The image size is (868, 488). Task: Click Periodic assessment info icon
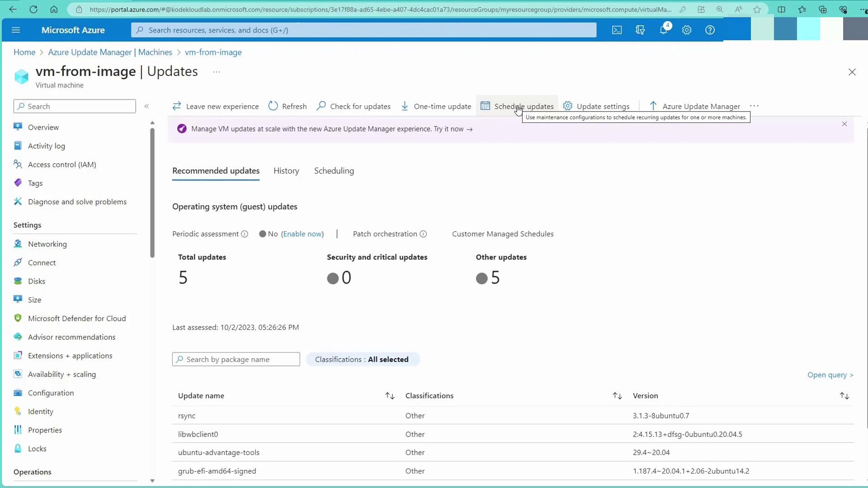(x=245, y=234)
